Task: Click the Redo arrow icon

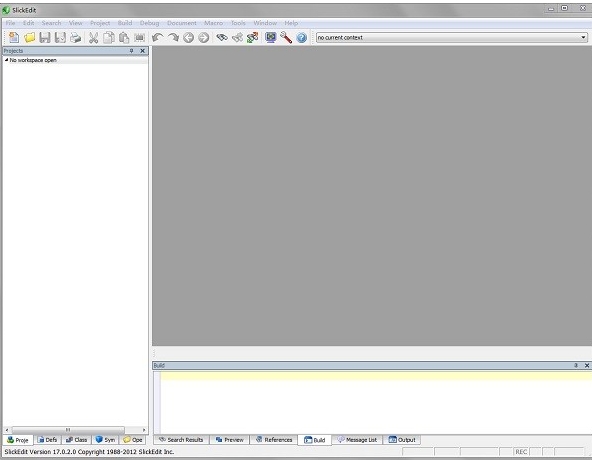Action: pyautogui.click(x=173, y=37)
